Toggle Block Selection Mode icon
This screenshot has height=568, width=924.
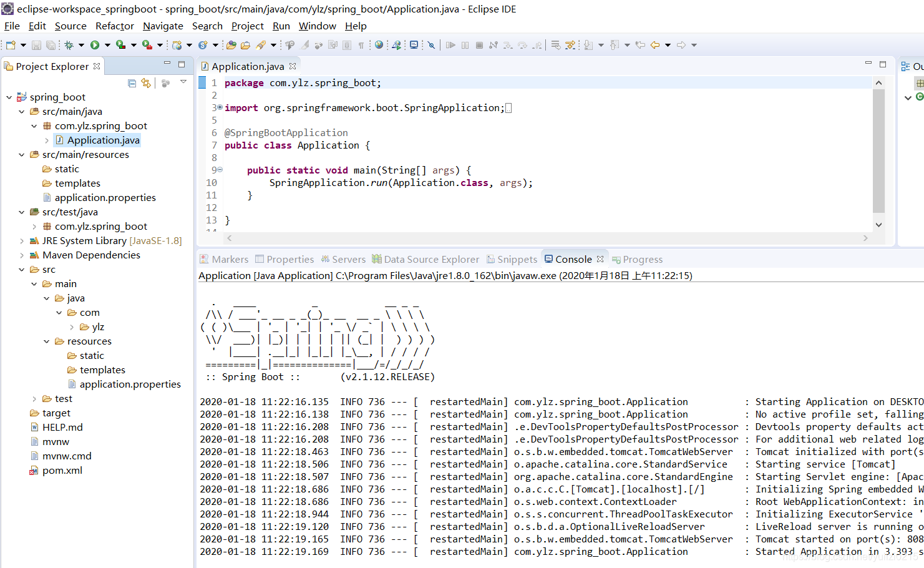pyautogui.click(x=347, y=45)
